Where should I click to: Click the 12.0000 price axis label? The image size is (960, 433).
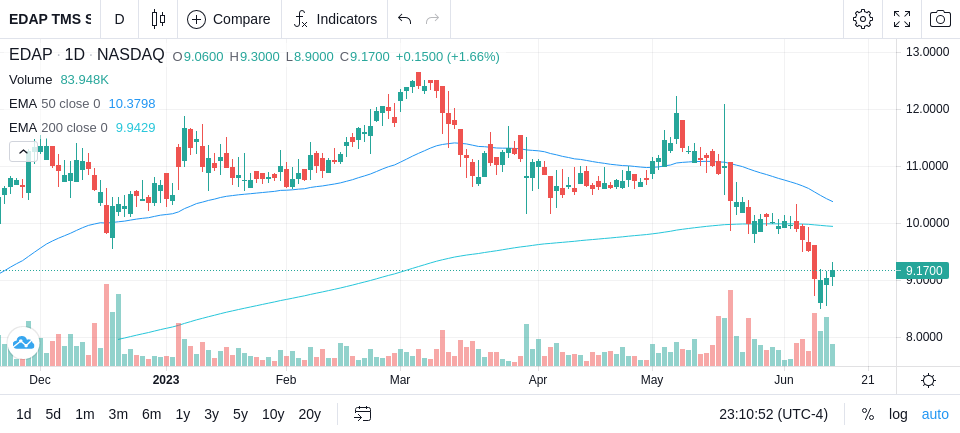tap(928, 109)
